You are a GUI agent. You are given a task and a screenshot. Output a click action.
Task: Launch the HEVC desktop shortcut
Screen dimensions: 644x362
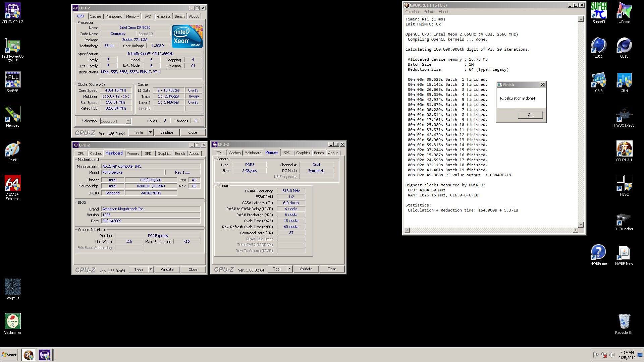[624, 186]
